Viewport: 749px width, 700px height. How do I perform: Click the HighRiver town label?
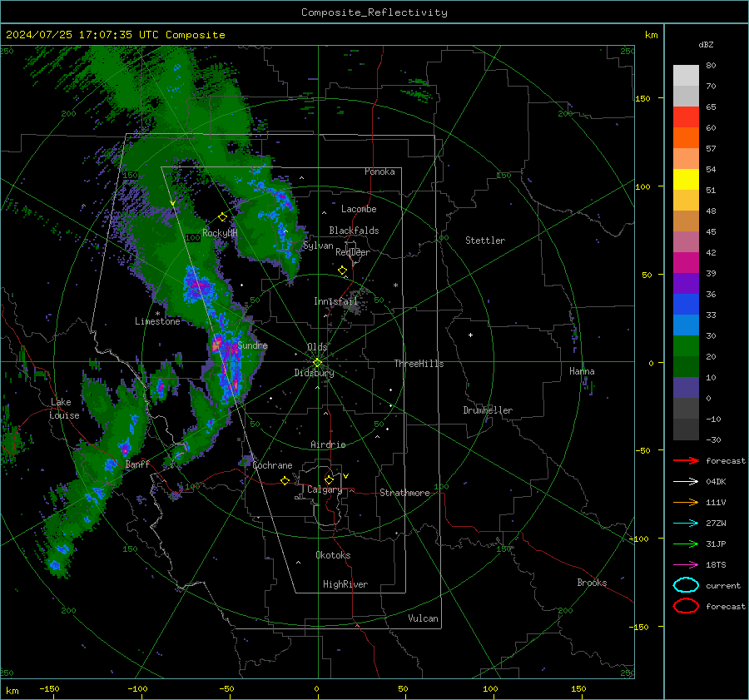pyautogui.click(x=345, y=584)
